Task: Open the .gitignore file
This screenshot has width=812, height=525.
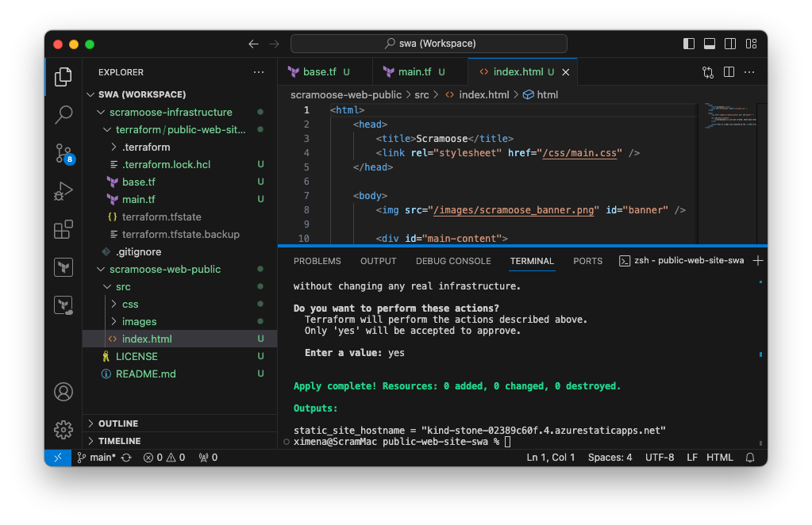Action: [179, 252]
